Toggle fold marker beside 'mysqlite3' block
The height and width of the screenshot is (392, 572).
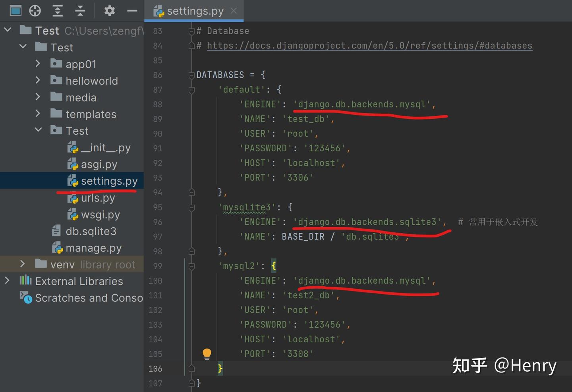pyautogui.click(x=191, y=207)
